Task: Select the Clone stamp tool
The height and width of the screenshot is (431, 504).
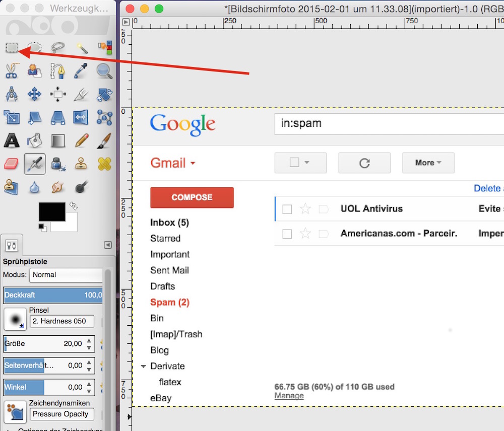Action: point(81,164)
